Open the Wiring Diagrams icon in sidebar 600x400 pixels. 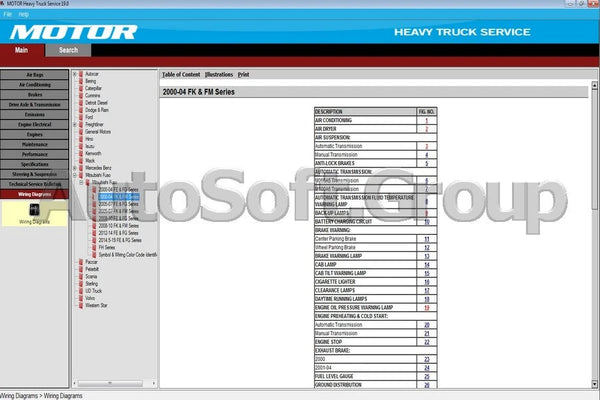point(35,210)
